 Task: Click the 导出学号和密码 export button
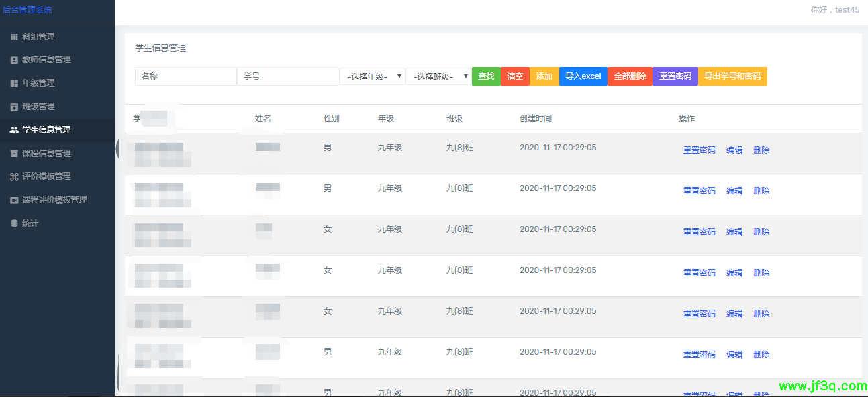[732, 76]
